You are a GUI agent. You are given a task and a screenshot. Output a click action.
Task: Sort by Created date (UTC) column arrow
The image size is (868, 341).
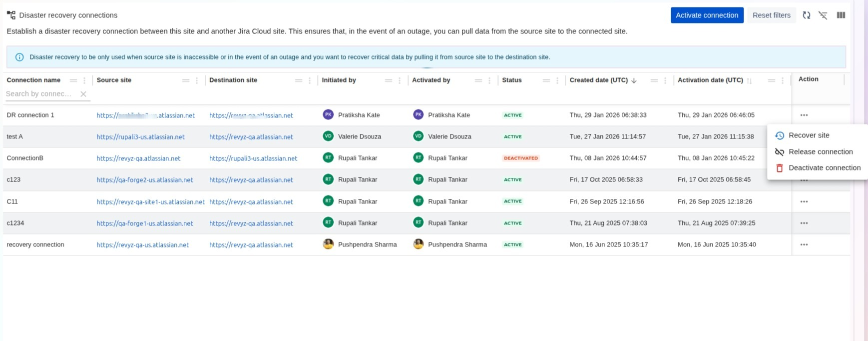pos(634,80)
